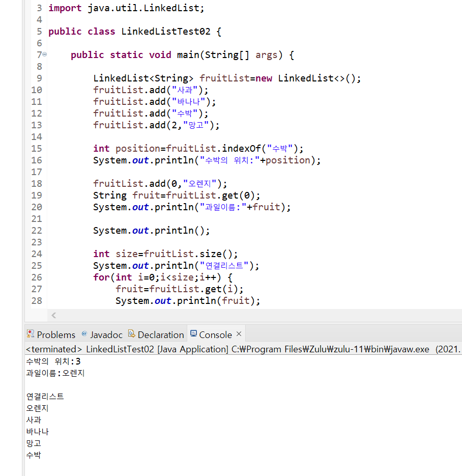Image resolution: width=462 pixels, height=476 pixels.
Task: Click the indexOf("수박") statement
Action: pos(198,149)
